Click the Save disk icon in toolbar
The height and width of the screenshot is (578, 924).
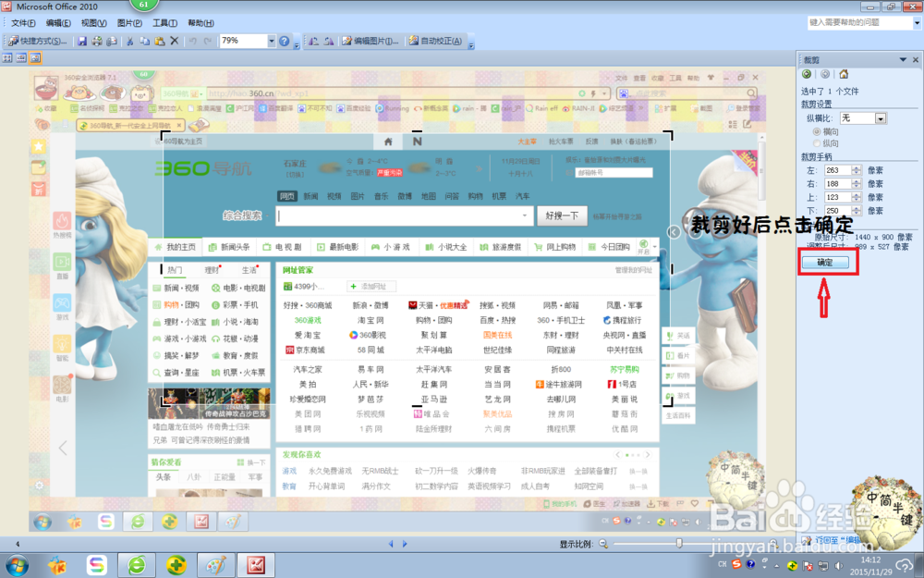coord(82,41)
